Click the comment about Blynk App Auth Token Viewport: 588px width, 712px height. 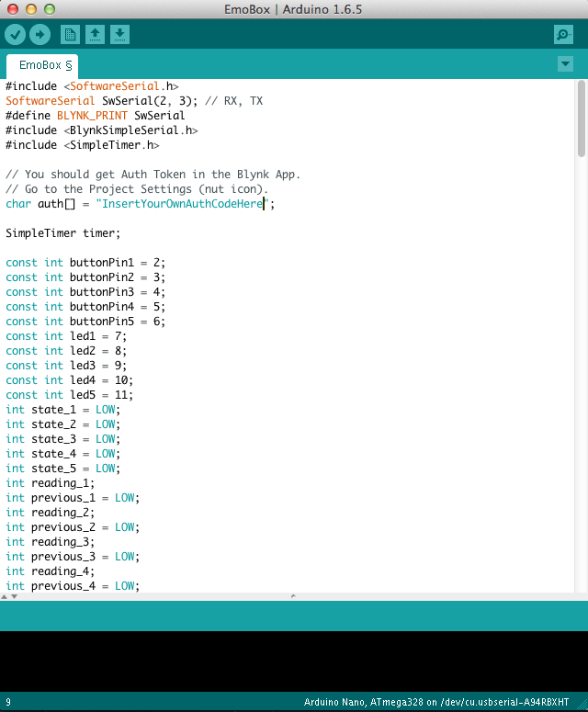[153, 175]
